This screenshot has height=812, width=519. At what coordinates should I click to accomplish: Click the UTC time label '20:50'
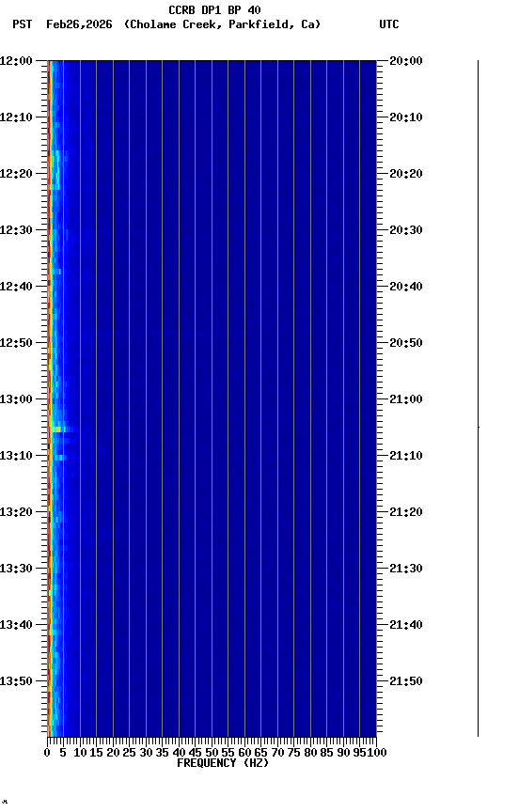[x=406, y=343]
